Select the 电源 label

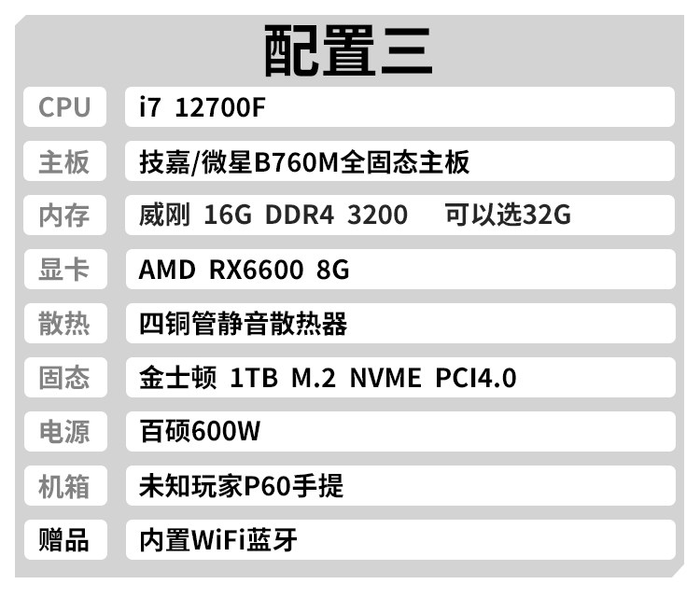pyautogui.click(x=64, y=432)
